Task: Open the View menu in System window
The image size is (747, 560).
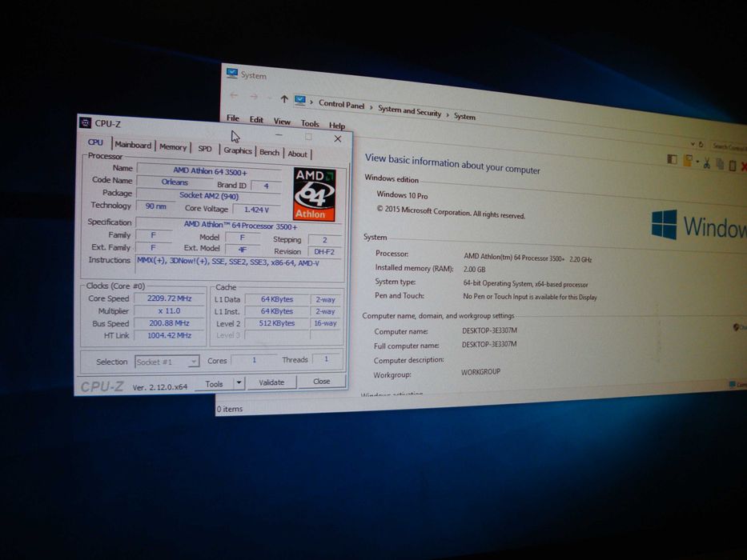Action: (282, 122)
